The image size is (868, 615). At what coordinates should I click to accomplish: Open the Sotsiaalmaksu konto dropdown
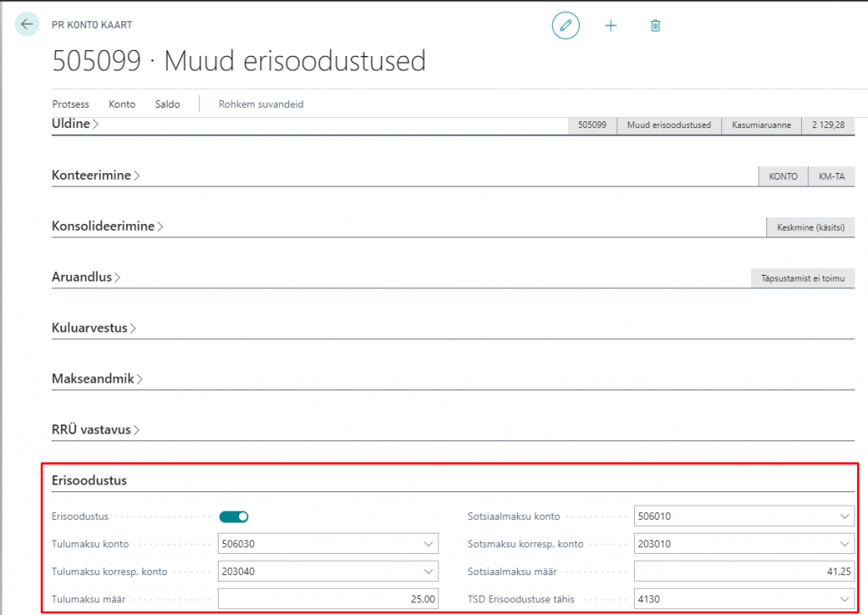point(844,516)
